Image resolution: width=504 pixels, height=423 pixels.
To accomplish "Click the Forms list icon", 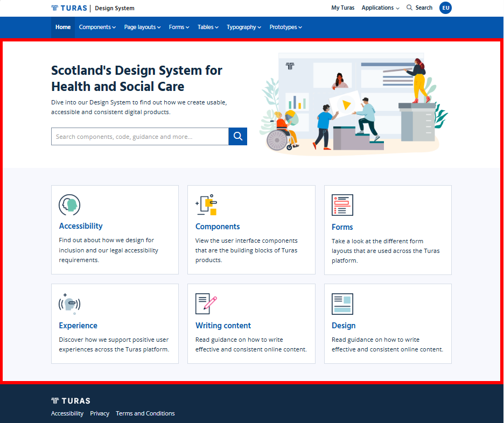I will point(342,205).
